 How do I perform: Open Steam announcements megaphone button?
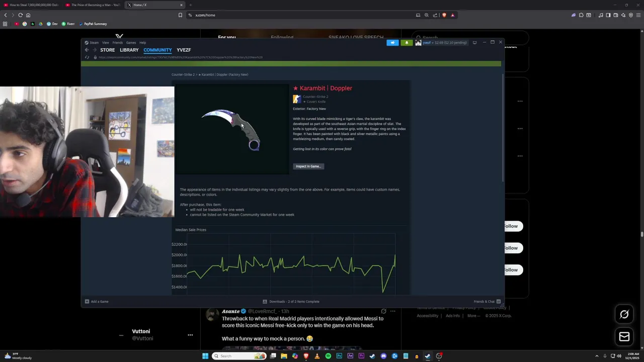point(392,43)
